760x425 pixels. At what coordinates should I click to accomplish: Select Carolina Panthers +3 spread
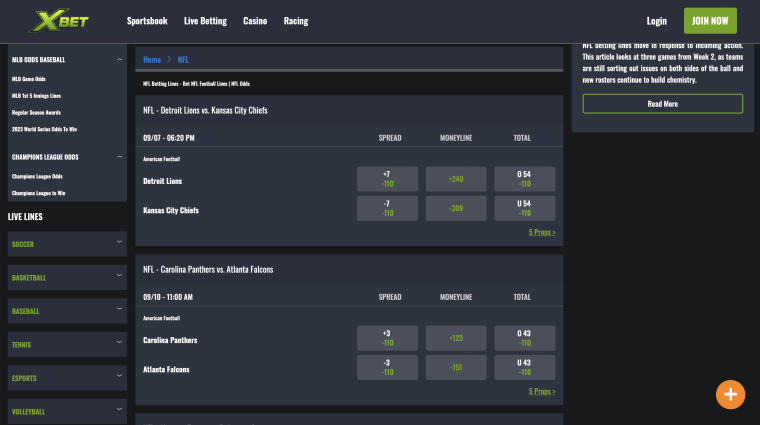point(387,338)
